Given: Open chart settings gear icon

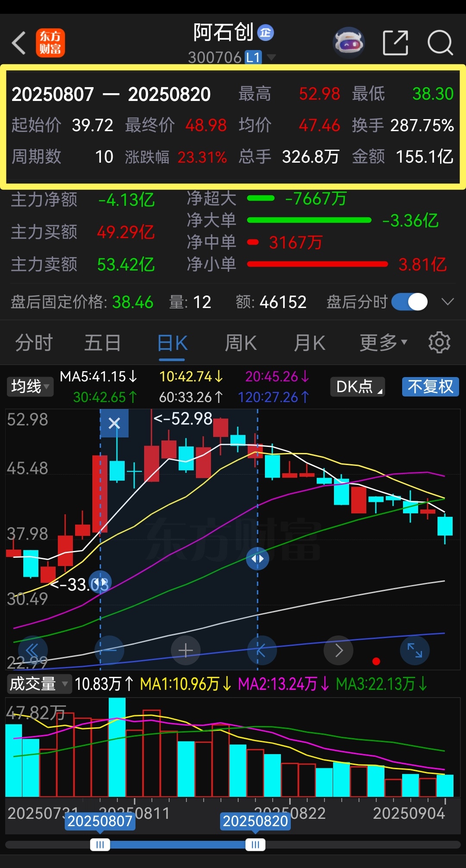Looking at the screenshot, I should 439,343.
